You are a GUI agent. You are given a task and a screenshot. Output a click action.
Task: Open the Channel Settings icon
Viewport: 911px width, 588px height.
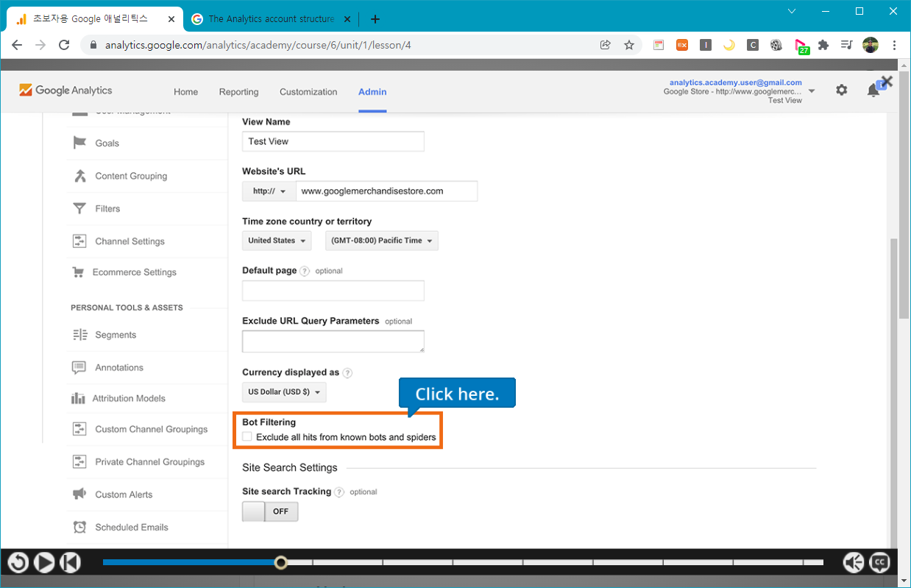tap(79, 241)
